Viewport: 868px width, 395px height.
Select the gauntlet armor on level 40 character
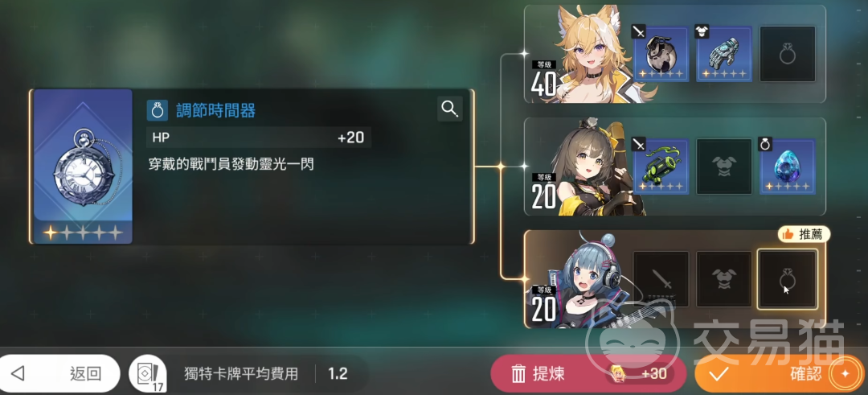click(x=724, y=54)
